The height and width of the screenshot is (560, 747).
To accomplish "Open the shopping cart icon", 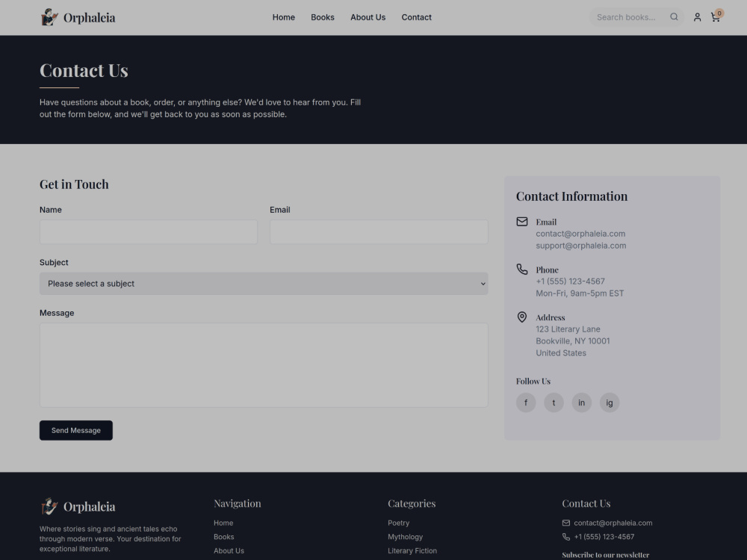I will tap(715, 18).
